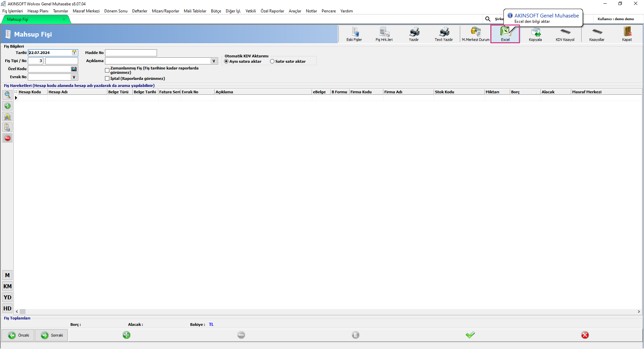Import data with the Excel icon
Viewport: 644px width, 349px height.
[x=505, y=34]
